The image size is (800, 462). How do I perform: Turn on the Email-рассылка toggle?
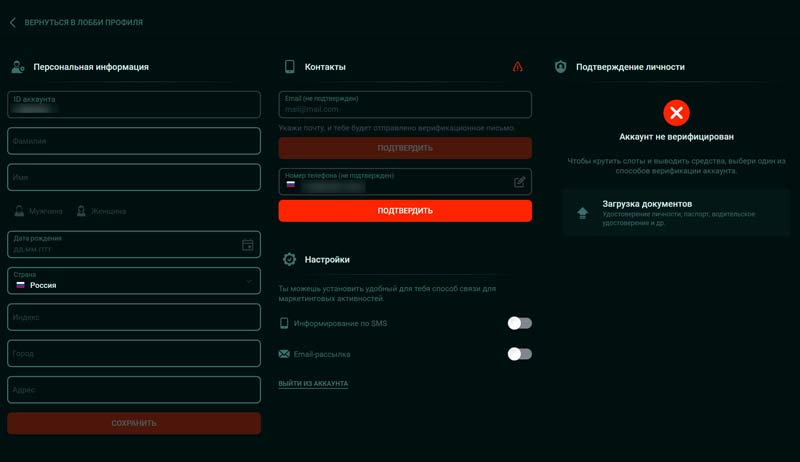pyautogui.click(x=519, y=354)
